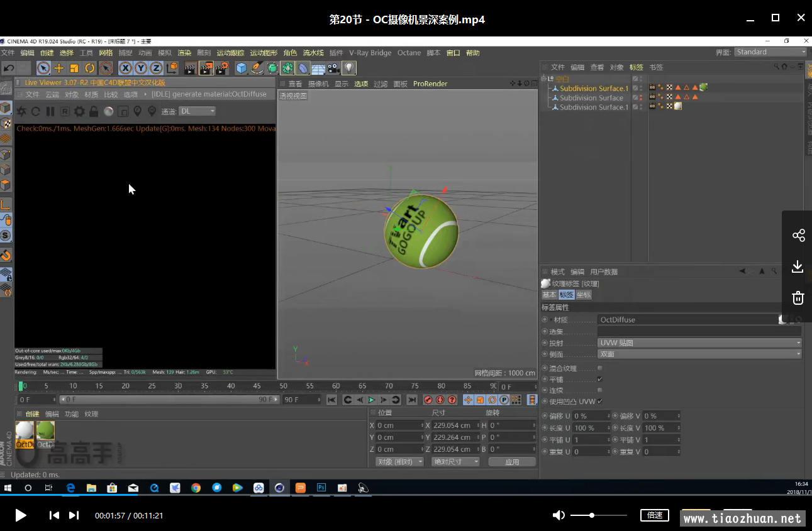Open material manager 创建 menu
This screenshot has height=531, width=812.
click(32, 414)
